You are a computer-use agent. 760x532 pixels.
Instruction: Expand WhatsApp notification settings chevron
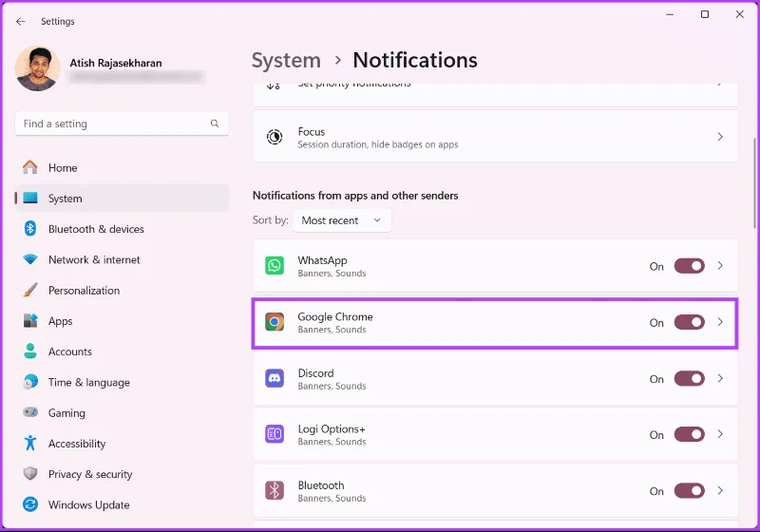click(720, 265)
